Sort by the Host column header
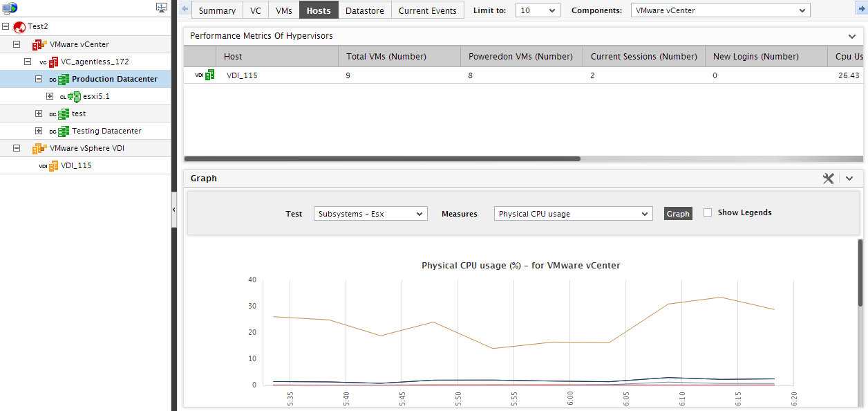Image resolution: width=868 pixels, height=411 pixels. tap(276, 57)
